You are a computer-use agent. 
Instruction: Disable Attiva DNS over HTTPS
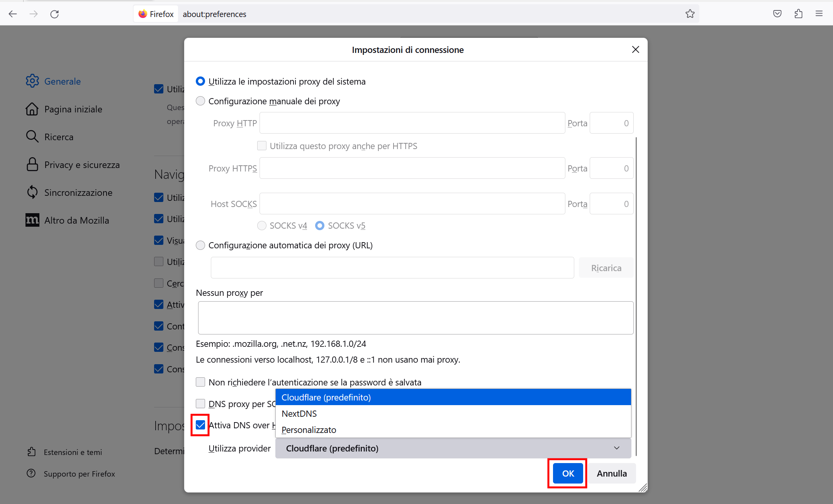point(200,425)
